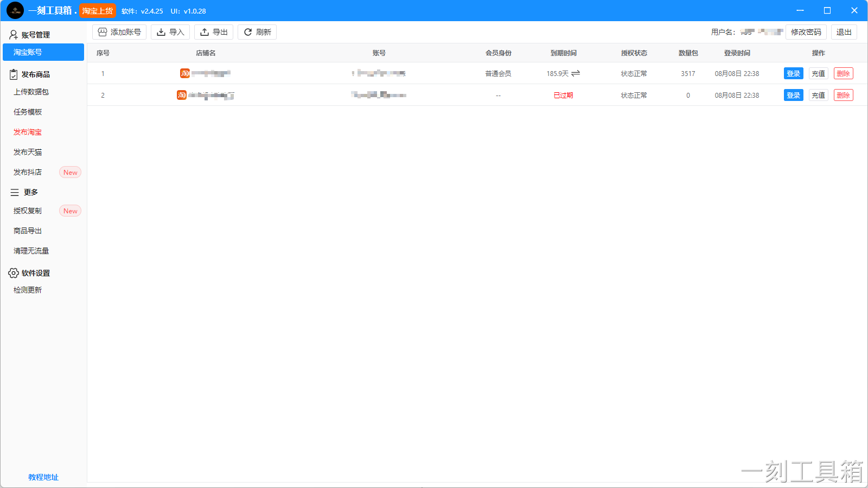Image resolution: width=868 pixels, height=488 pixels.
Task: Click the Taobao shop icon in row 1
Action: tap(185, 73)
